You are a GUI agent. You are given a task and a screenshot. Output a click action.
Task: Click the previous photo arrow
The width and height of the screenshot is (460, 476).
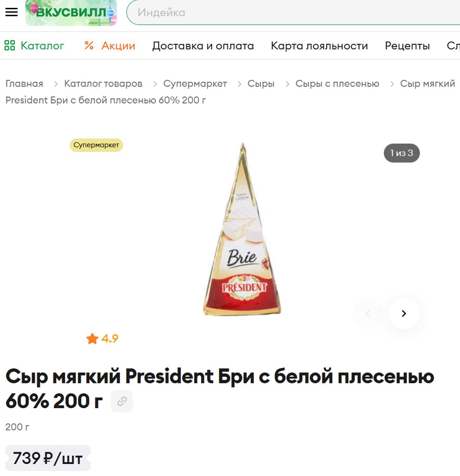click(368, 313)
